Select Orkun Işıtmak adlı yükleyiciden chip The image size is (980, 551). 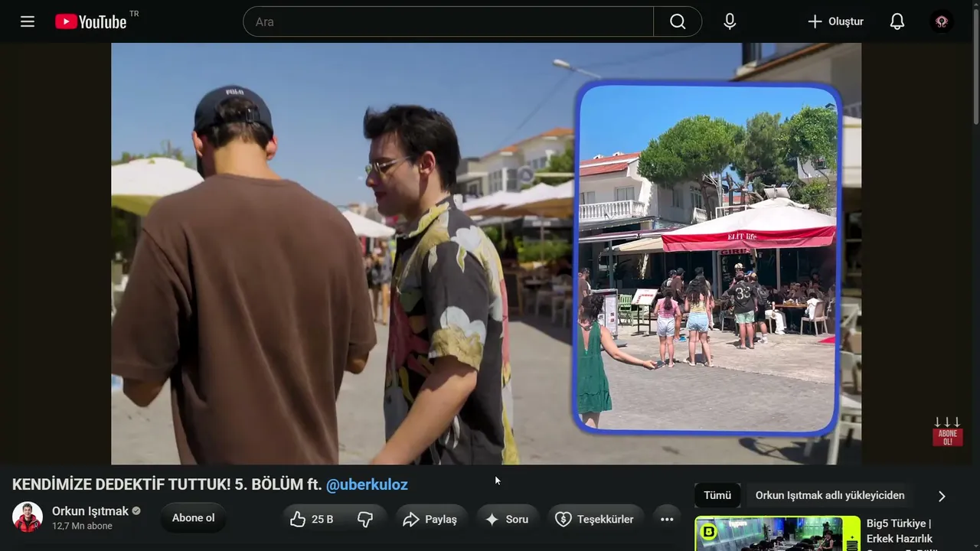830,495
